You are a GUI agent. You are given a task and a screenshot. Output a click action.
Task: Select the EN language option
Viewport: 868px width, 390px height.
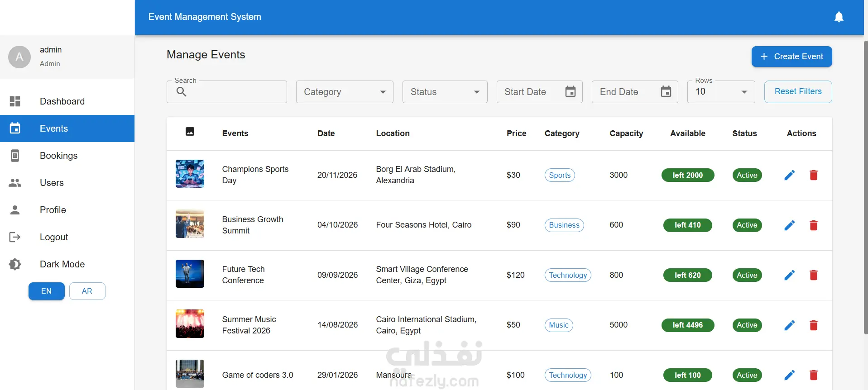[46, 291]
